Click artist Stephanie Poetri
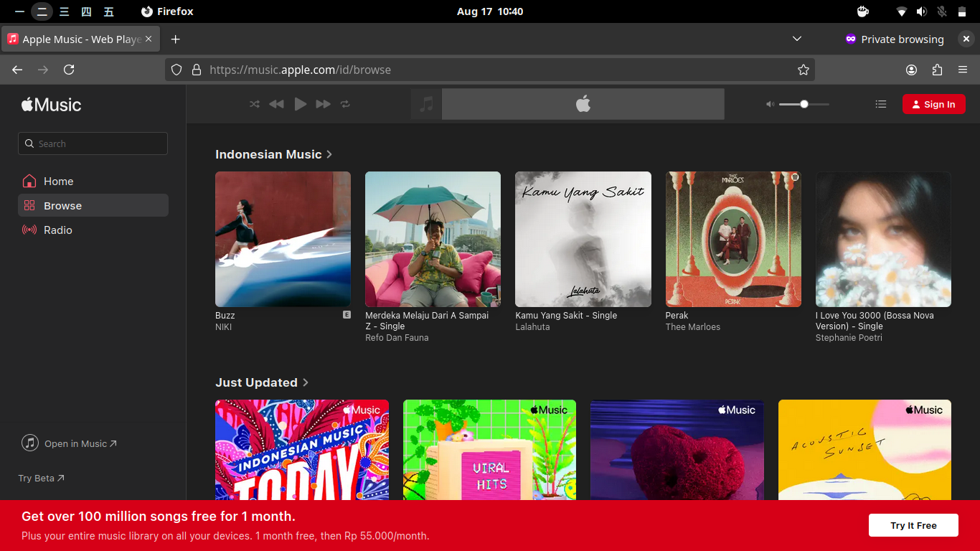 849,338
